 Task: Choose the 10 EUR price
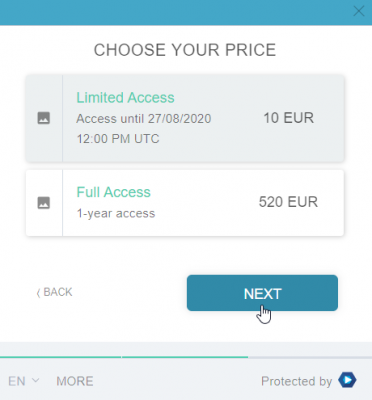coord(289,118)
